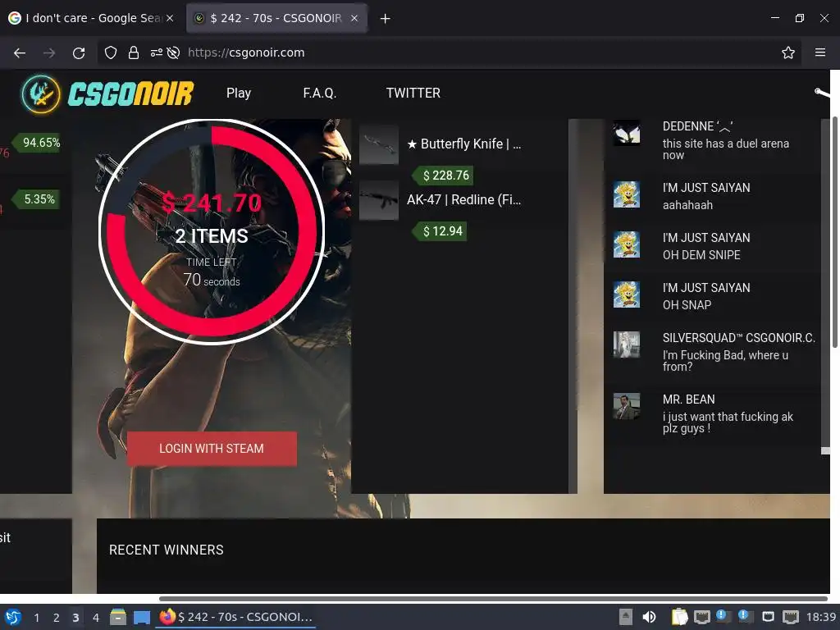Viewport: 840px width, 630px height.
Task: Click the upward arrow tray icon
Action: point(626,617)
